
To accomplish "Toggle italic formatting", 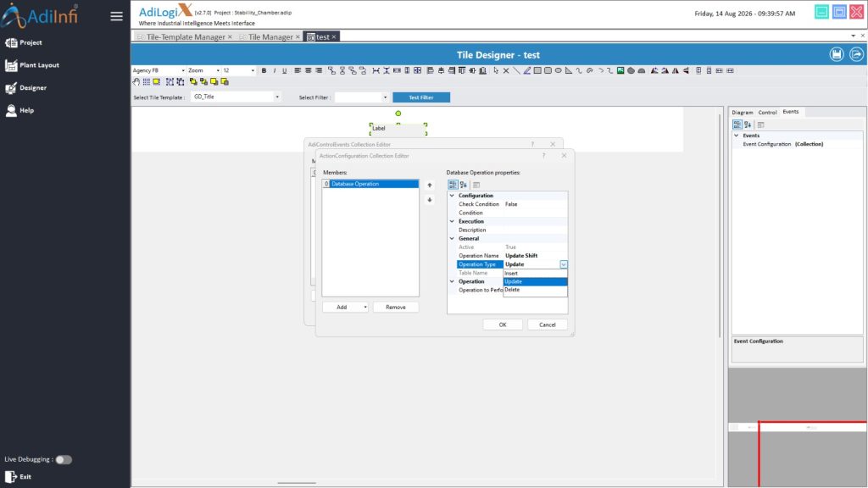I will coord(275,71).
